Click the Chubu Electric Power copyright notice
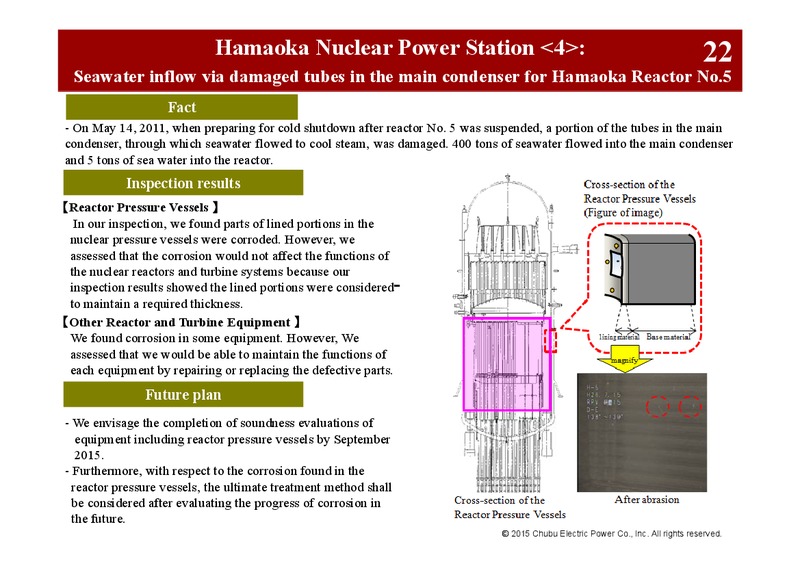800x566 pixels. tap(611, 534)
